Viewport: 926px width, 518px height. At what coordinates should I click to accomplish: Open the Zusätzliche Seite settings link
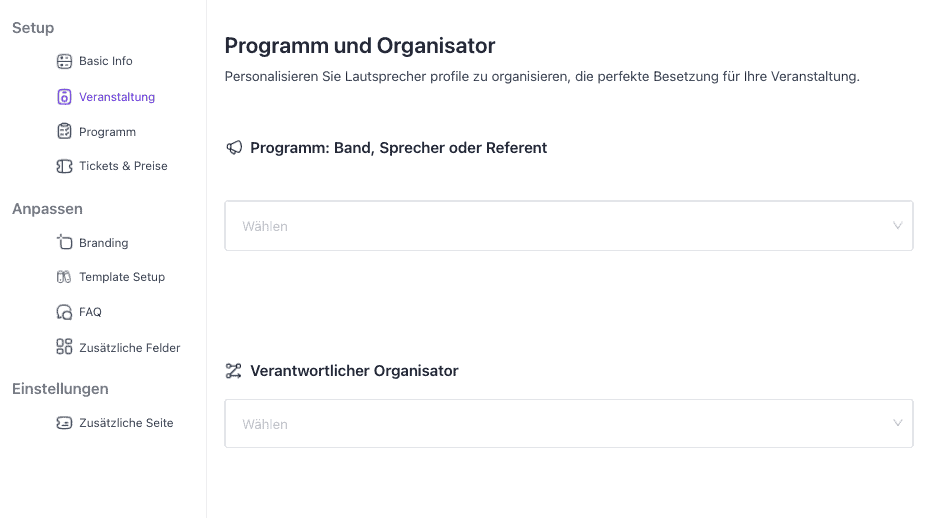pos(126,423)
